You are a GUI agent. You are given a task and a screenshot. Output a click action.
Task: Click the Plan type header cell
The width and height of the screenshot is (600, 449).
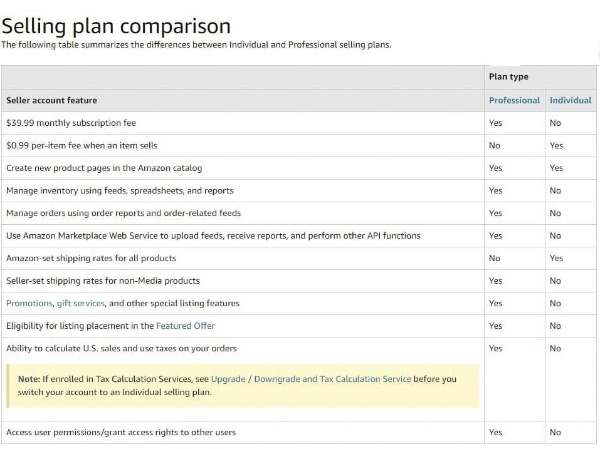click(509, 77)
